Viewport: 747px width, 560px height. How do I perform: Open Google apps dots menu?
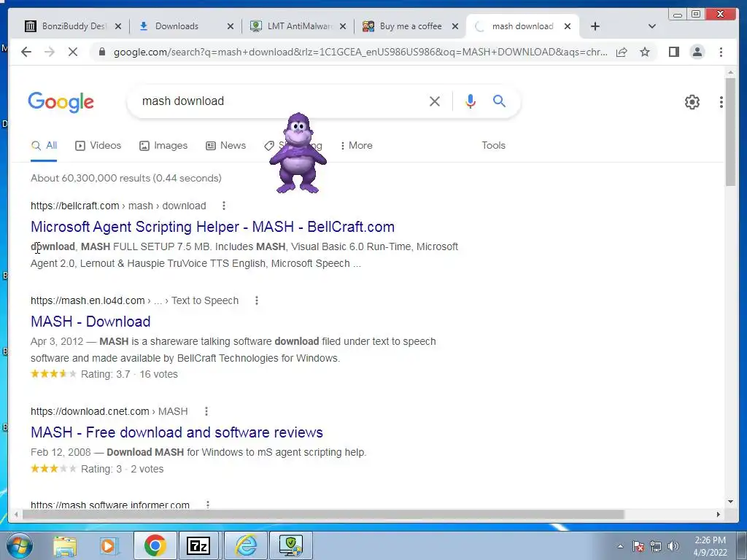pyautogui.click(x=721, y=101)
